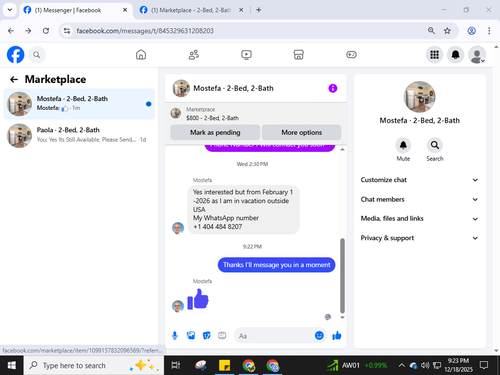Open the Notifications bell in top bar

[456, 55]
